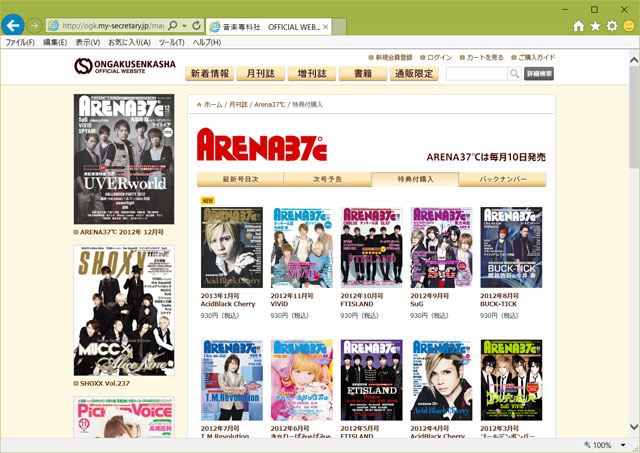Click the search magnifier in address bar
Image resolution: width=640 pixels, height=453 pixels.
(x=173, y=25)
